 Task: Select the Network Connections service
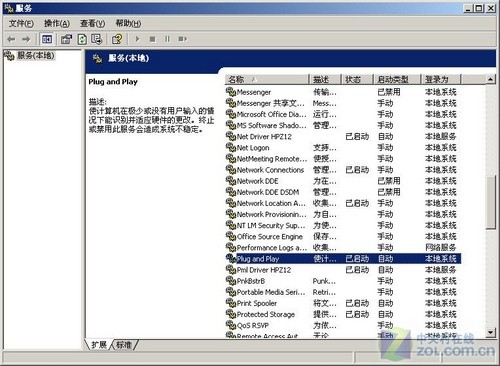[x=270, y=170]
